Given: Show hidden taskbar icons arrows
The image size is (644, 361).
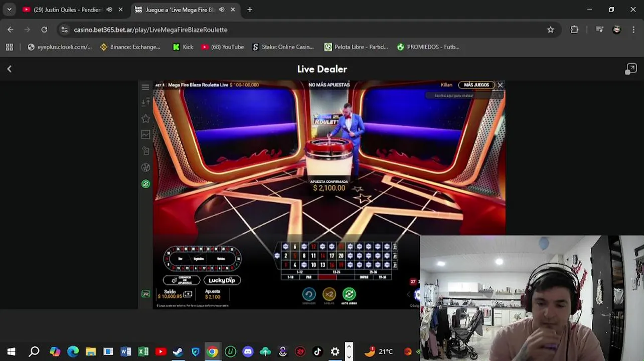Looking at the screenshot, I should pyautogui.click(x=349, y=351).
